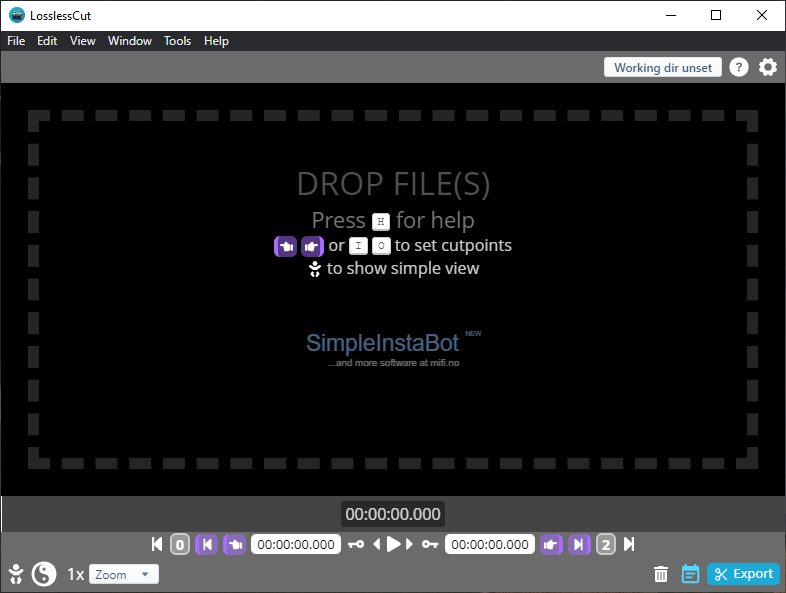
Task: Set cut start at current position icon
Action: tap(235, 544)
